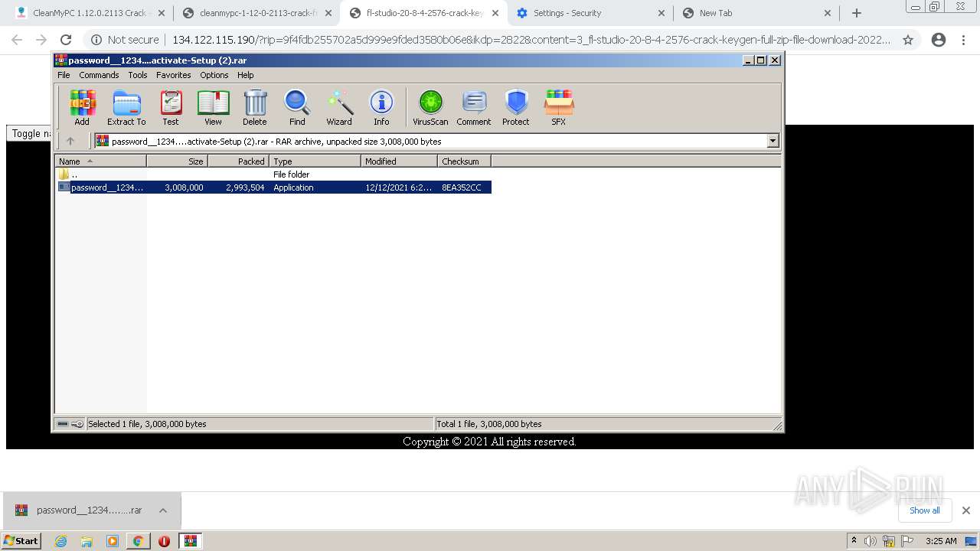This screenshot has height=551, width=980.
Task: Click the Delete trash icon
Action: coord(255,107)
